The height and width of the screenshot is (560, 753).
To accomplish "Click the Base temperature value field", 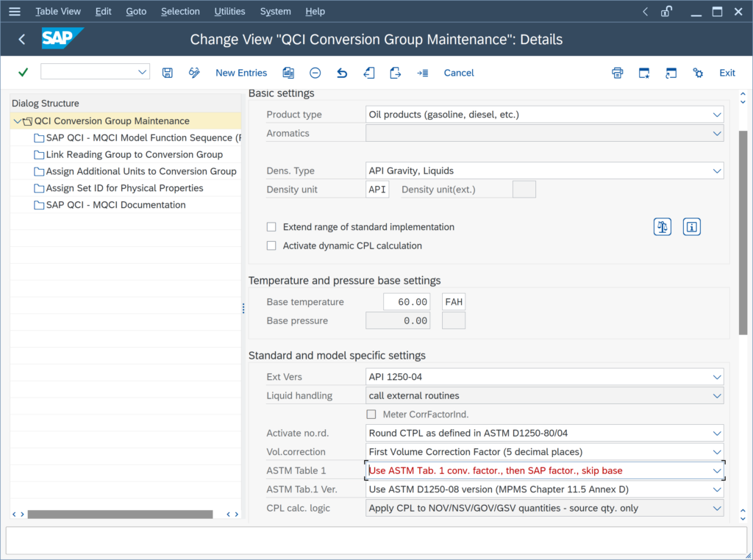I will point(407,302).
